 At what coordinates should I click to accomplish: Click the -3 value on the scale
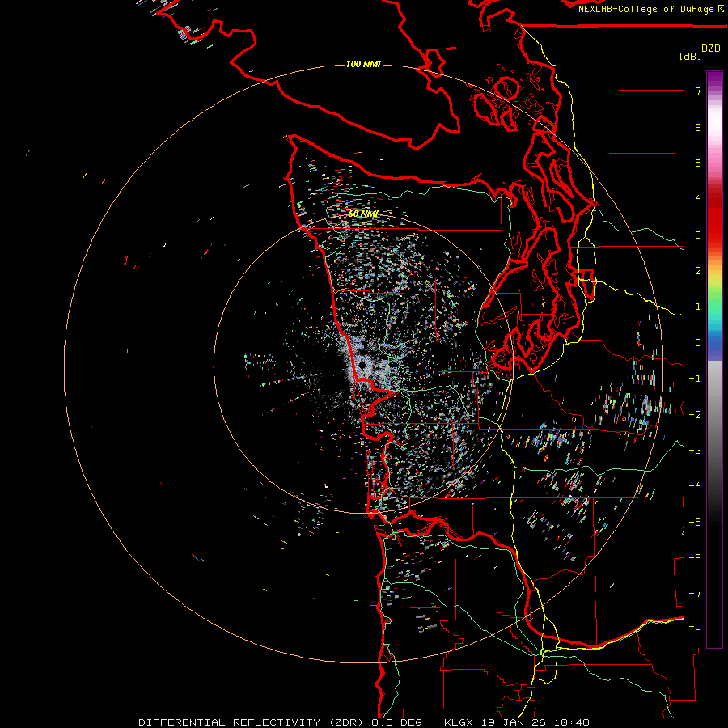pyautogui.click(x=695, y=450)
